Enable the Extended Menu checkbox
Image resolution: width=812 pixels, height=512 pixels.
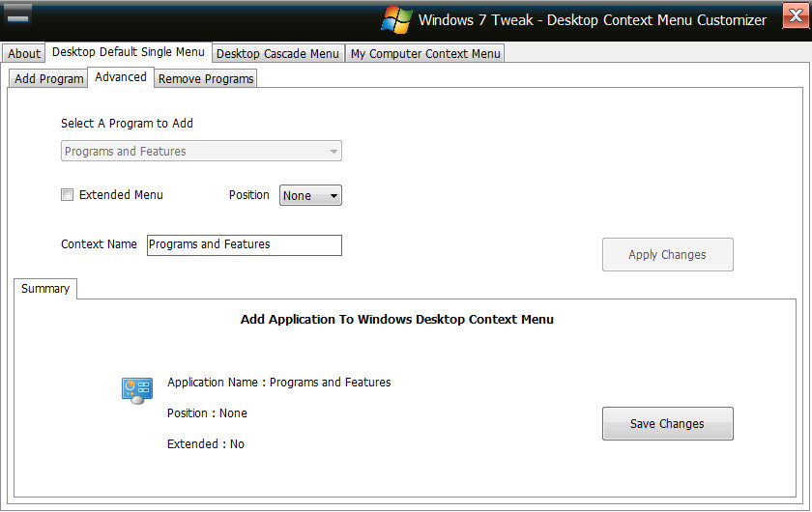68,195
